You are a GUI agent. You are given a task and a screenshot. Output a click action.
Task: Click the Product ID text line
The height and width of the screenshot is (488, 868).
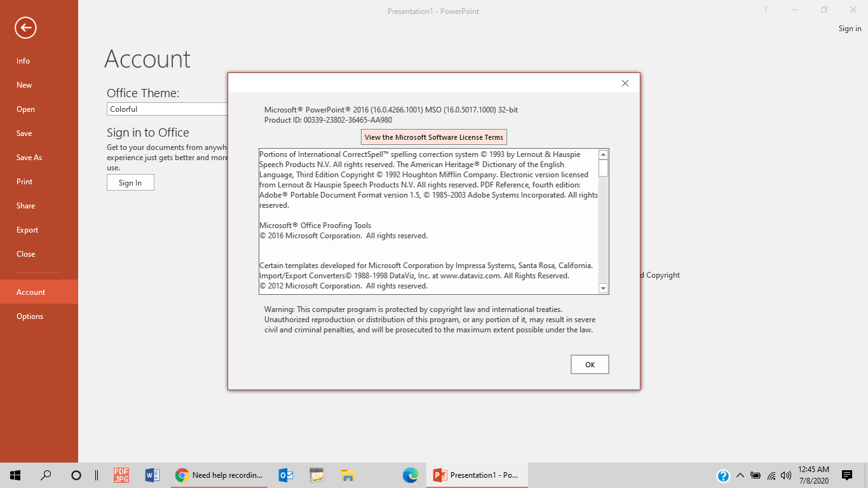[328, 120]
